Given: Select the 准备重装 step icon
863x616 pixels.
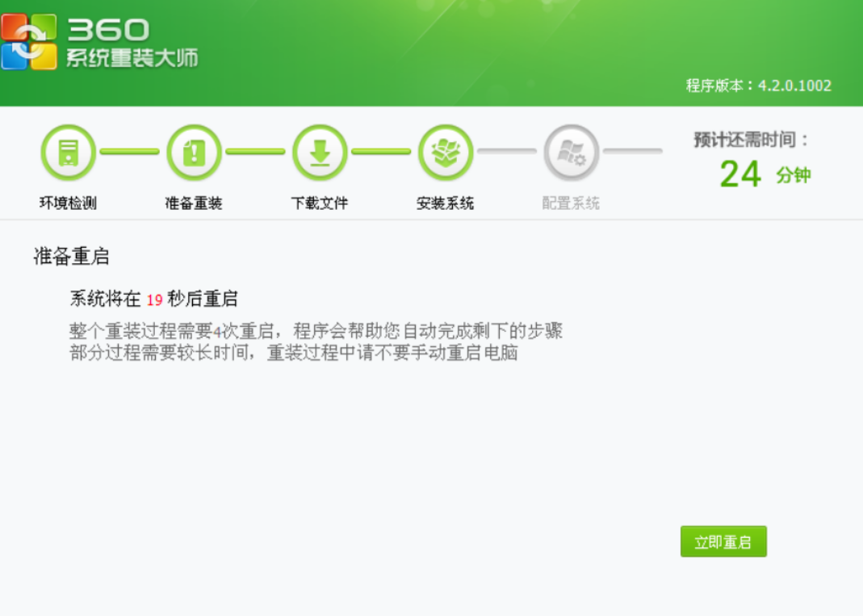Looking at the screenshot, I should click(x=194, y=153).
